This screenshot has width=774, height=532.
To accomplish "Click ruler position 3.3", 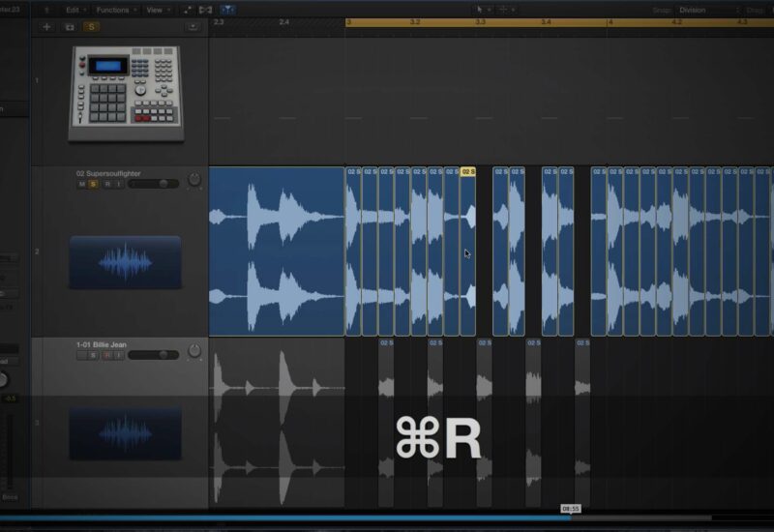I will tap(480, 22).
